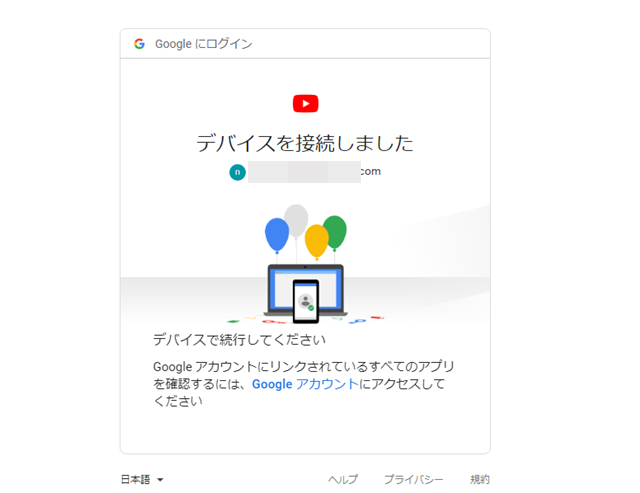
Task: Click the green balloon in the illustration
Action: (x=336, y=232)
